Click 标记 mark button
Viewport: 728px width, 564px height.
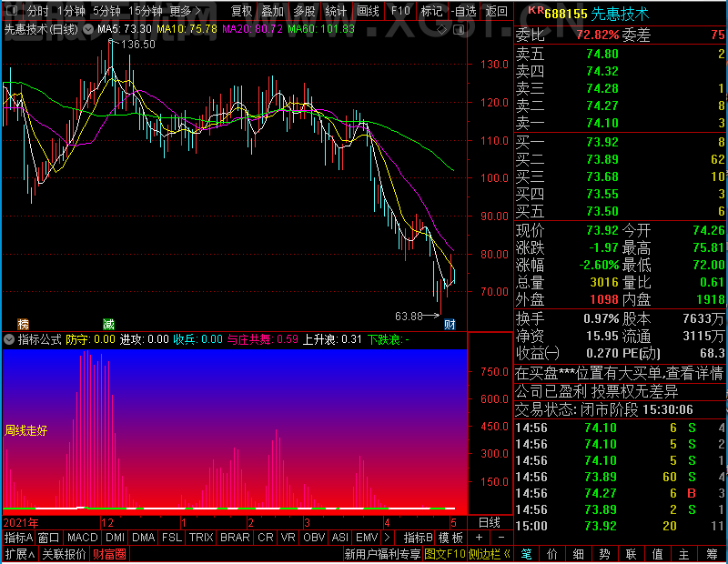point(431,11)
